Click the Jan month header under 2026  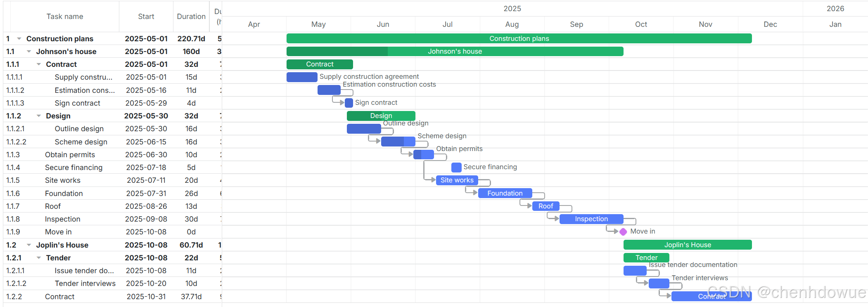pyautogui.click(x=835, y=24)
